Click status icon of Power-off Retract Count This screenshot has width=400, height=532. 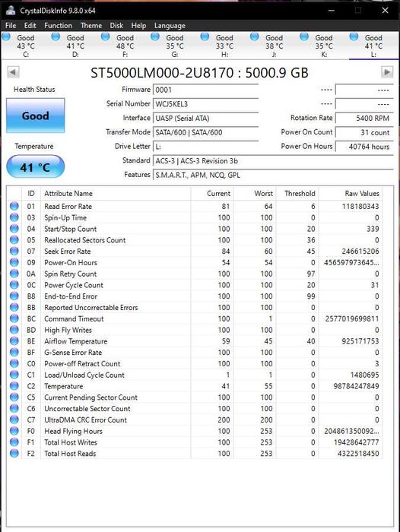14,363
